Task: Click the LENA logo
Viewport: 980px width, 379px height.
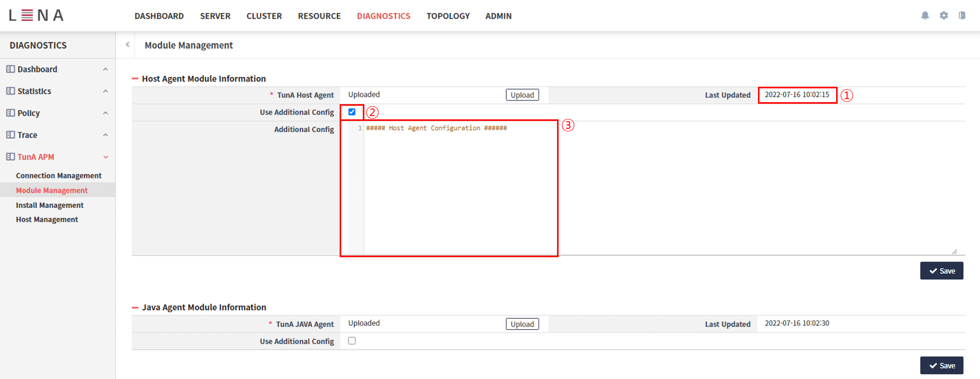Action: [37, 15]
